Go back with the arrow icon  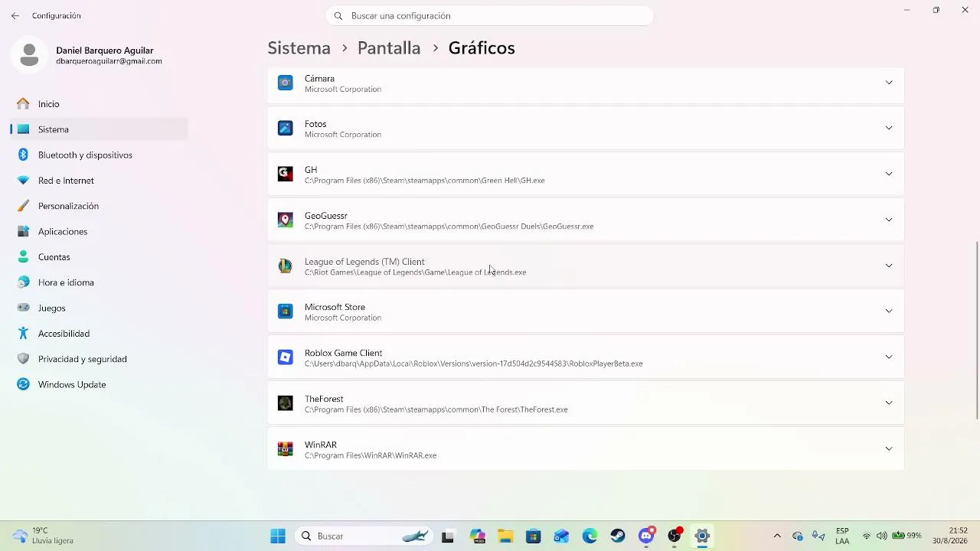[x=15, y=15]
